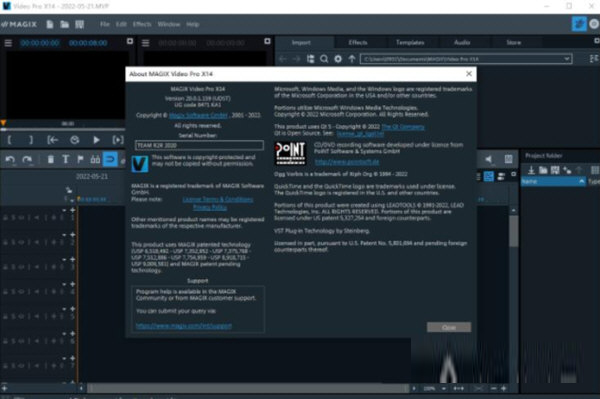The width and height of the screenshot is (600, 399).
Task: Go forward in the Import media browser
Action: (x=297, y=59)
